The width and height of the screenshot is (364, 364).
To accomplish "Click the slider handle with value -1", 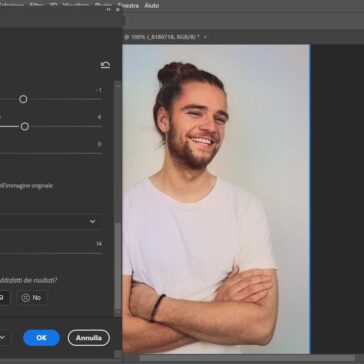I will click(x=23, y=99).
